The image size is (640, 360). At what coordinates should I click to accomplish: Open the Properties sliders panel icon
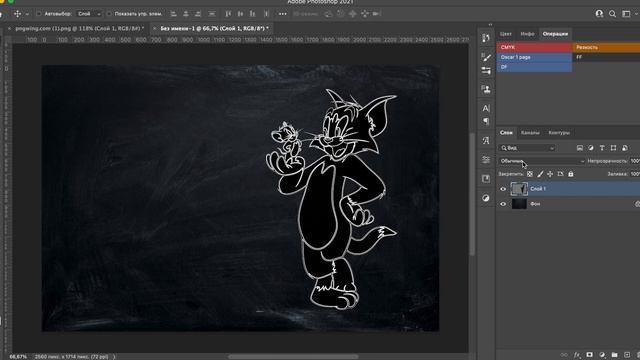(486, 160)
